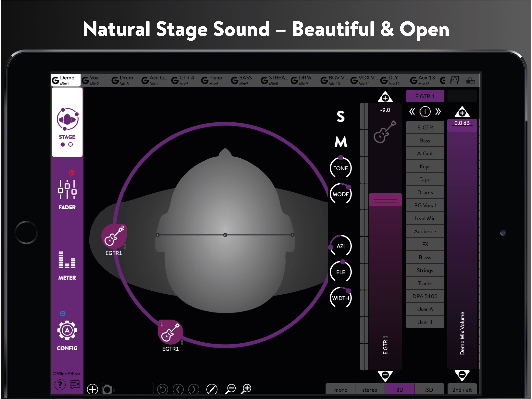Viewport: 532px width, 399px height.
Task: Go forward with the right chevron button
Action: click(194, 389)
